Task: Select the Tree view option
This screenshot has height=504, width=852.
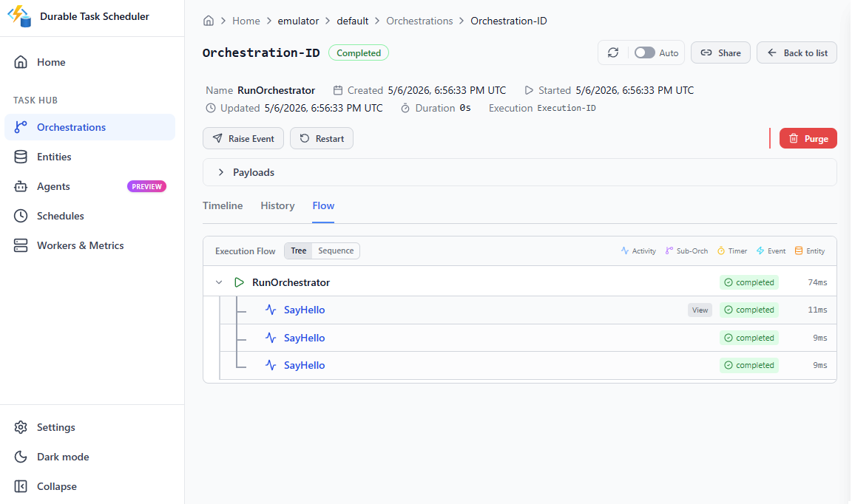Action: point(298,251)
